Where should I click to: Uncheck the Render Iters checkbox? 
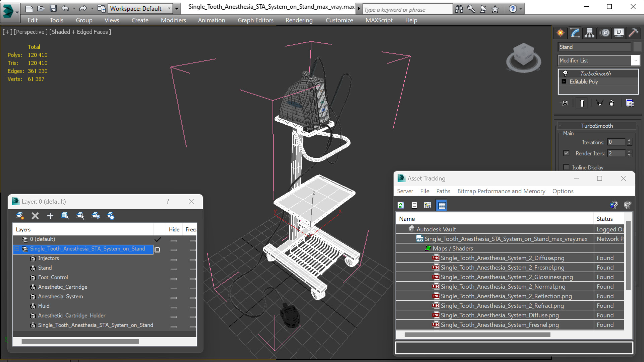567,153
